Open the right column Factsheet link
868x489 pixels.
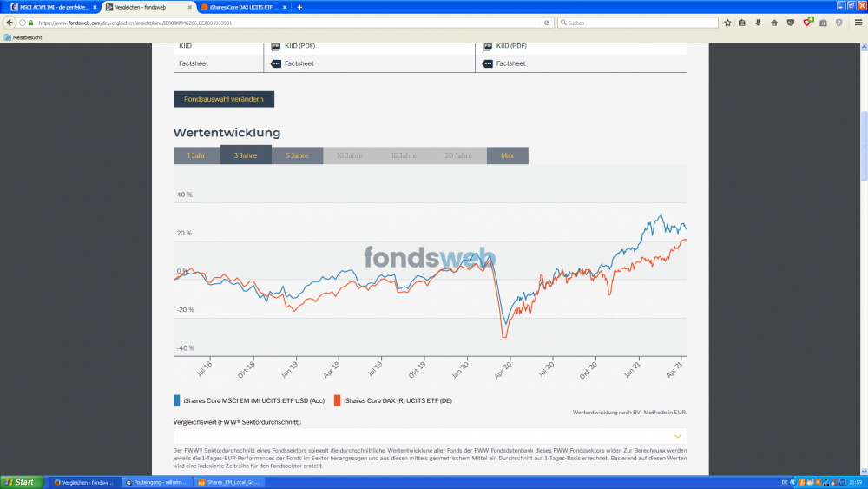point(511,63)
